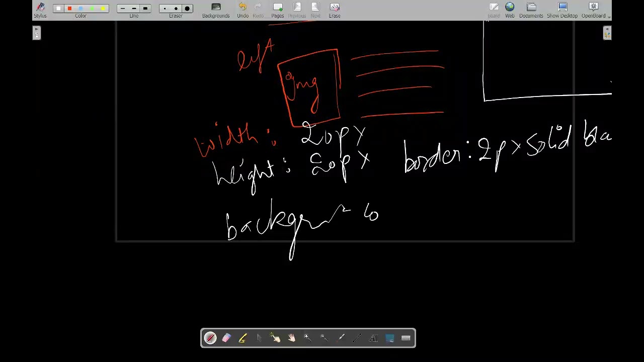Viewport: 644px width, 362px height.
Task: Set the large eraser size
Action: click(x=187, y=9)
